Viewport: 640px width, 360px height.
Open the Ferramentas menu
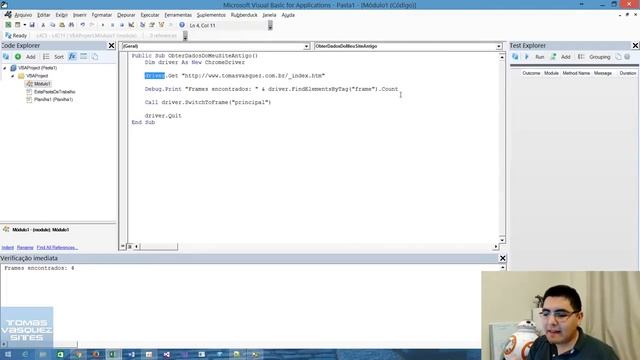178,15
